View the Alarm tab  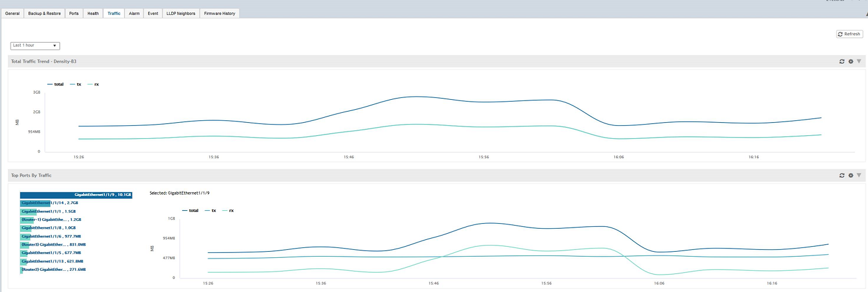click(x=134, y=13)
